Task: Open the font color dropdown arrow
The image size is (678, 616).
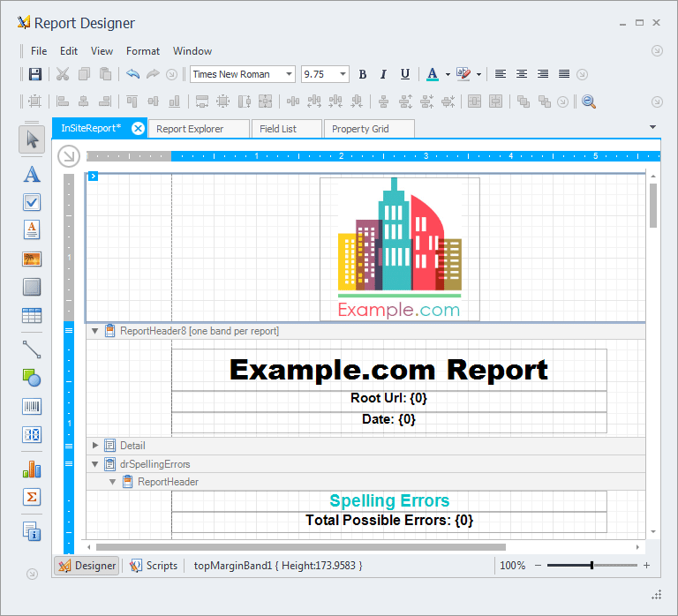Action: tap(448, 74)
